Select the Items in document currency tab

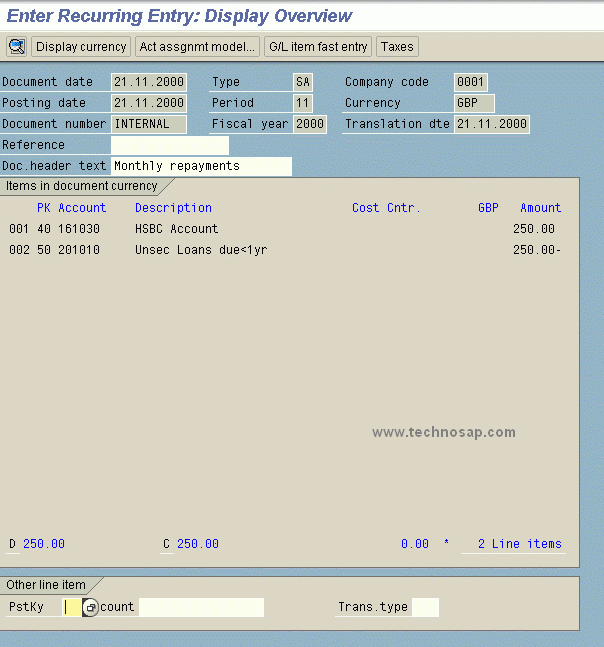[82, 186]
